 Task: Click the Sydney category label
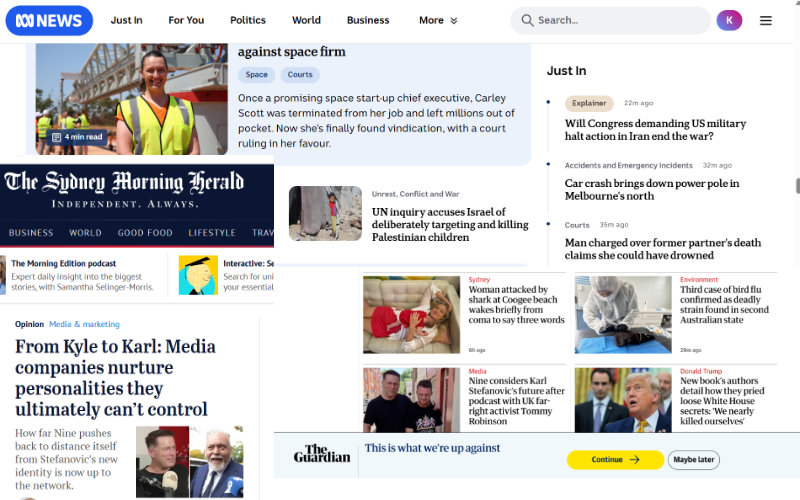coord(479,280)
